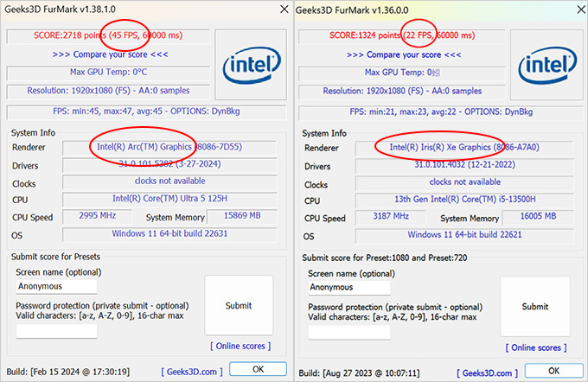Visit Geeks3D.com link in v1.36.0.0 window
Viewport: 588px width, 382px height.
click(487, 373)
